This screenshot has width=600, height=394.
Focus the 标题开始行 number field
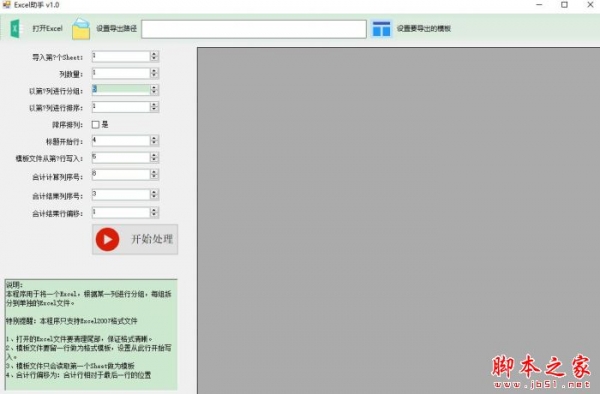(121, 141)
